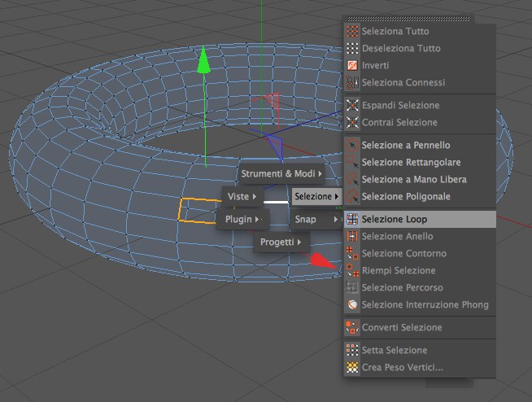Click the Setta Selezione icon
Screen dimensions: 532x402
point(352,350)
